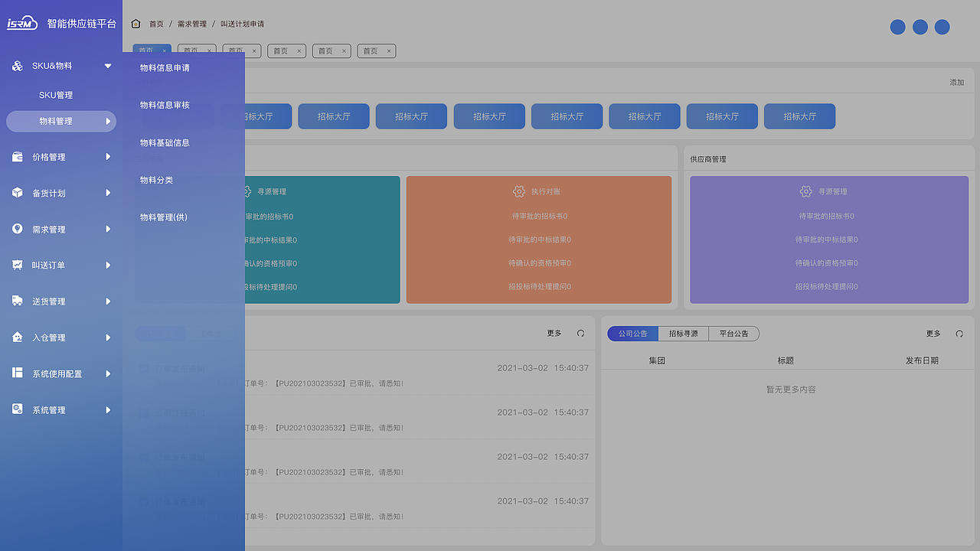Go to 首页 in the breadcrumb
The width and height of the screenshot is (980, 551).
click(x=156, y=24)
